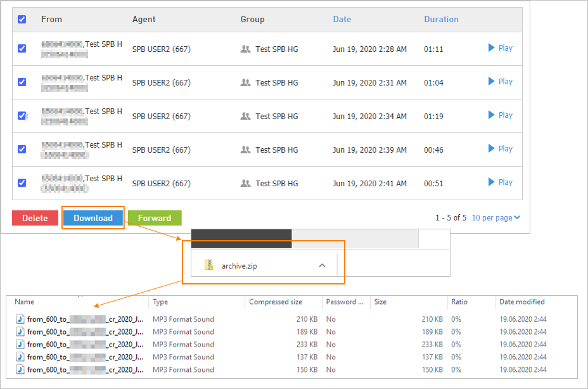Click the Delete button
The width and height of the screenshot is (588, 389).
click(35, 218)
